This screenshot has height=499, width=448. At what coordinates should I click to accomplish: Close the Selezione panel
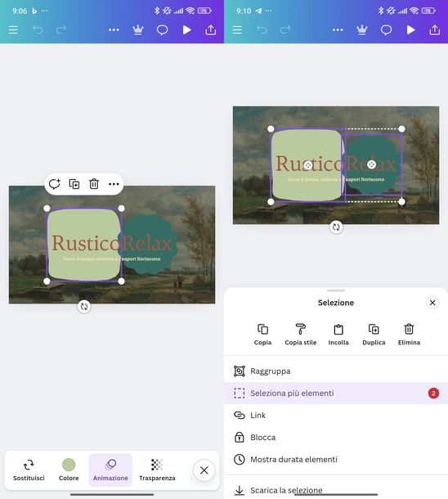432,303
